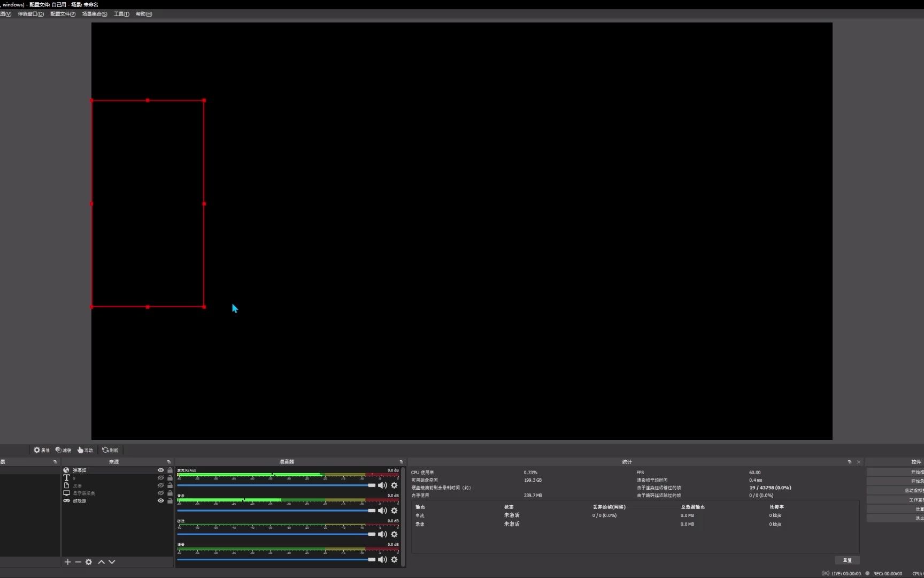Screen dimensions: 924x578
Task: Click the LIVE: 00:00:00 status indicator
Action: tap(842, 574)
